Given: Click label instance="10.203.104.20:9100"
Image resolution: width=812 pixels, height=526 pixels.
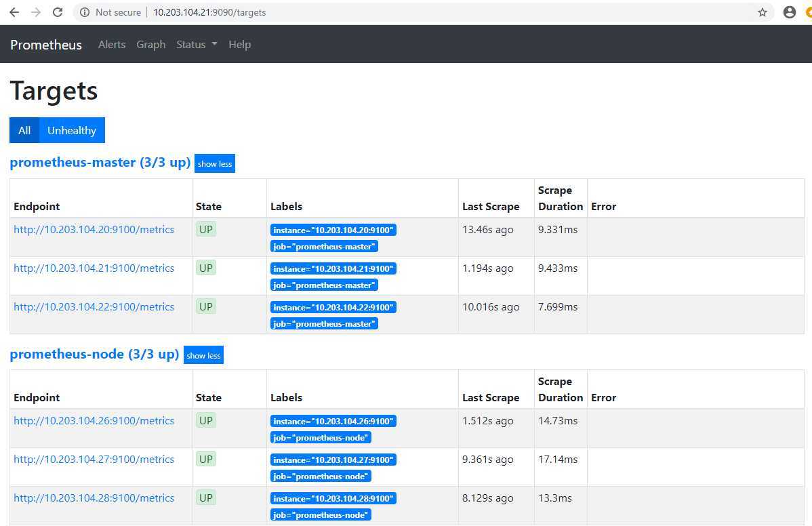Looking at the screenshot, I should tap(333, 230).
